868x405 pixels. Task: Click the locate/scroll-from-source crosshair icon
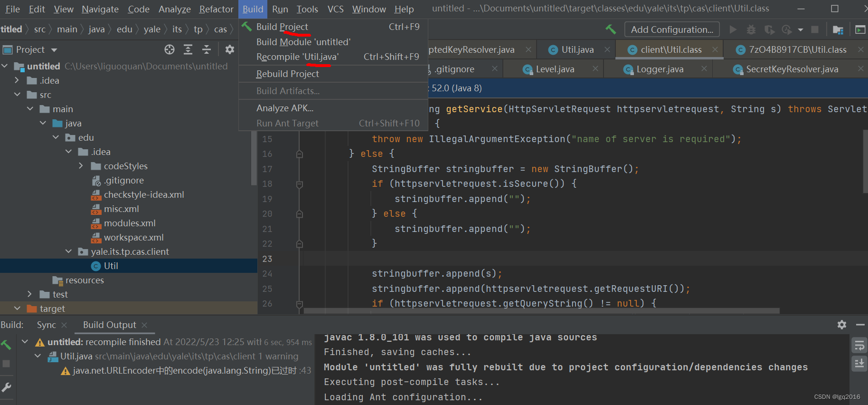pos(170,49)
